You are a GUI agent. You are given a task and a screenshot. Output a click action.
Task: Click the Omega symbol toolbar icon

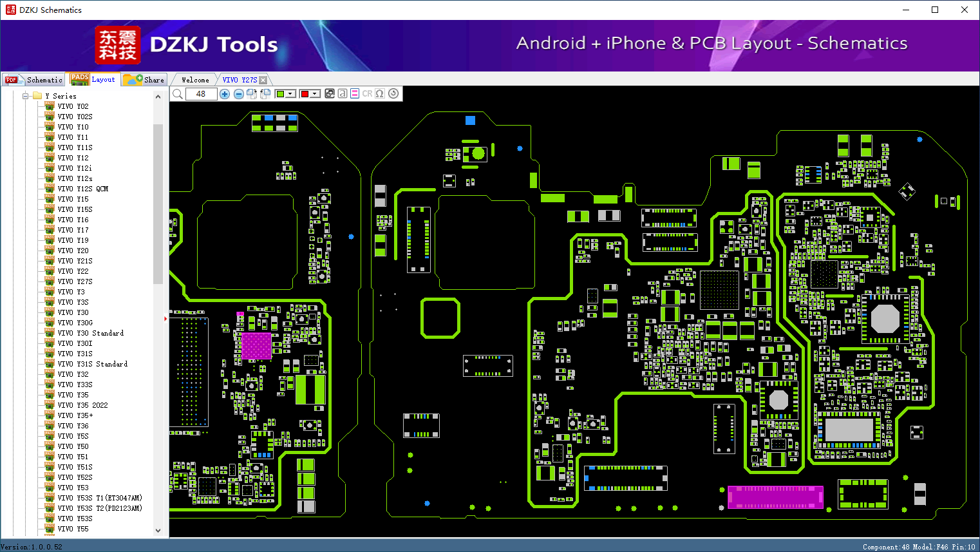click(x=380, y=94)
